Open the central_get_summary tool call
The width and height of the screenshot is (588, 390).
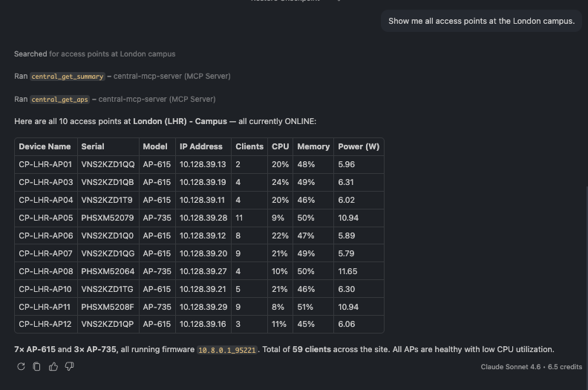coord(68,77)
